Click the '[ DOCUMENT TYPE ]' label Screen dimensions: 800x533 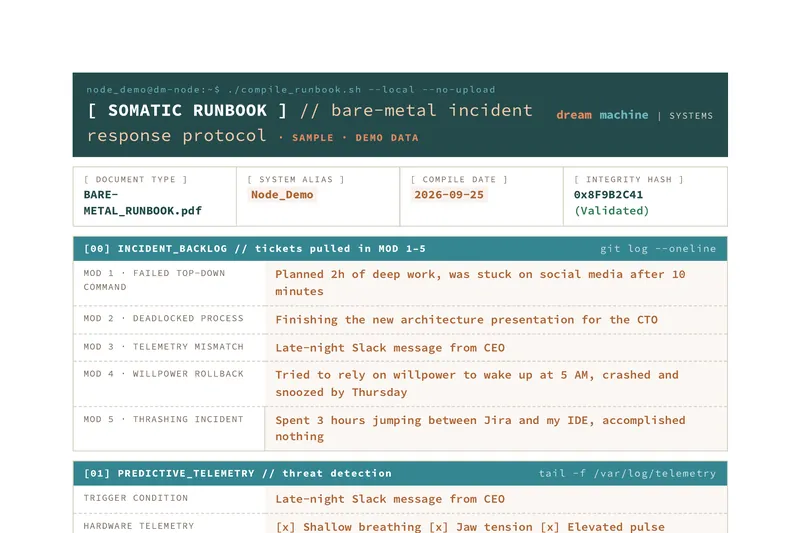tap(136, 180)
